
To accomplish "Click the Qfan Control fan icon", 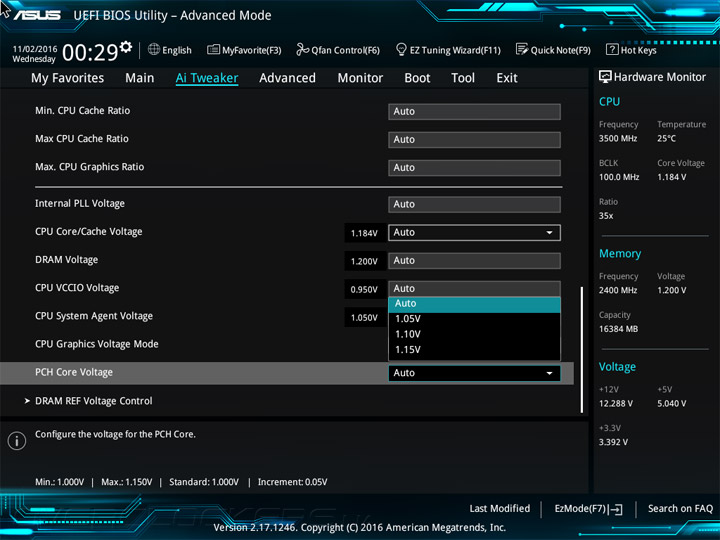I will point(303,49).
